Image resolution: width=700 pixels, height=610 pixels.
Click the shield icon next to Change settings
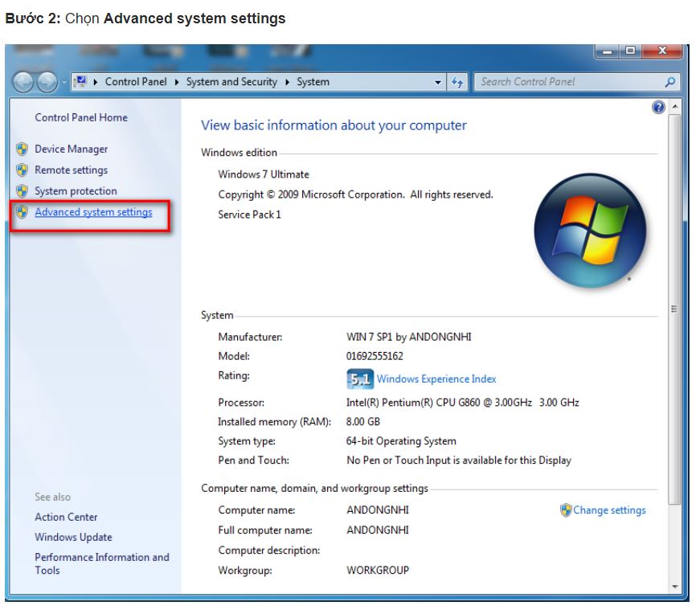[566, 510]
